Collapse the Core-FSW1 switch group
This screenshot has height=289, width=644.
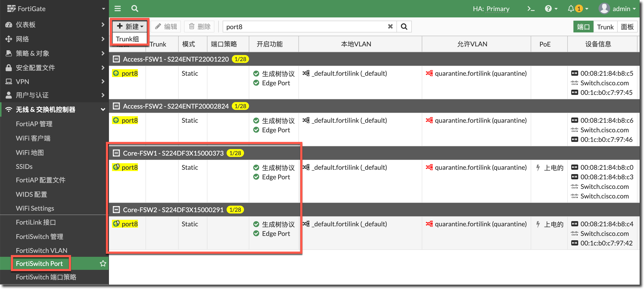pos(116,153)
